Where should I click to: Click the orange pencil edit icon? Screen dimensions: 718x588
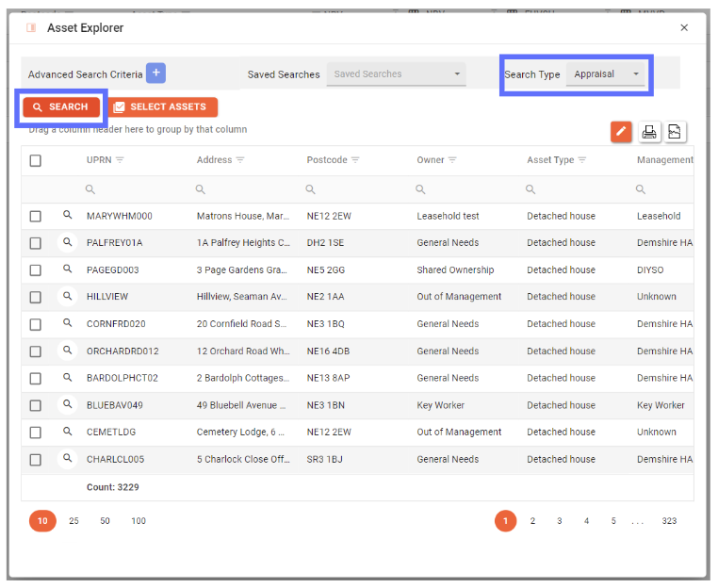point(621,132)
